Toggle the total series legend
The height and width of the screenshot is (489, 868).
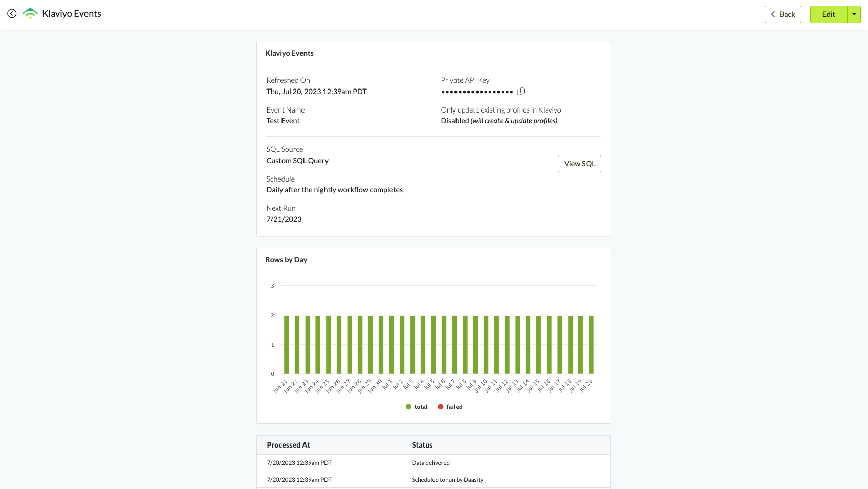(x=421, y=407)
